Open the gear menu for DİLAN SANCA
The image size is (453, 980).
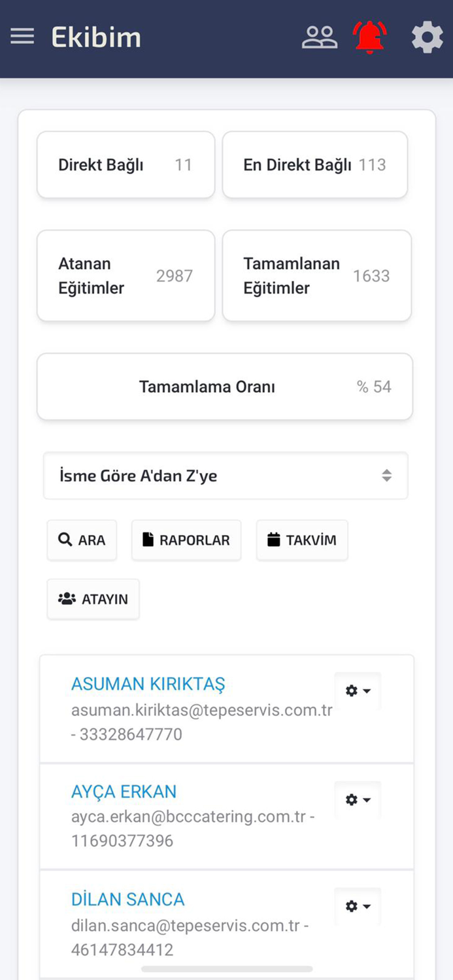click(358, 906)
